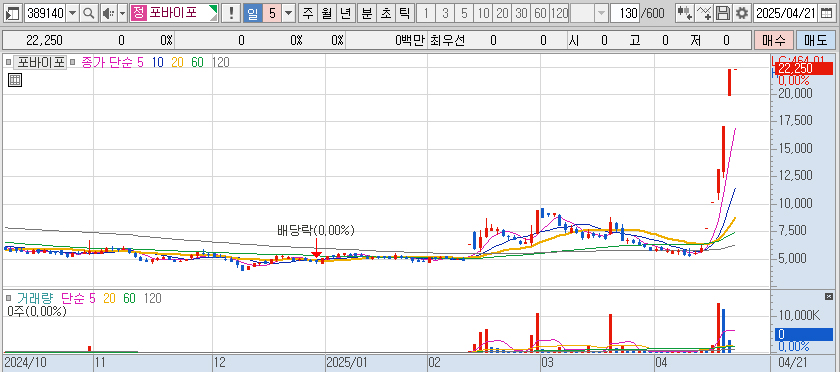Viewport: 840px width, 372px height.
Task: Select 년 yearly chart tab
Action: (346, 13)
